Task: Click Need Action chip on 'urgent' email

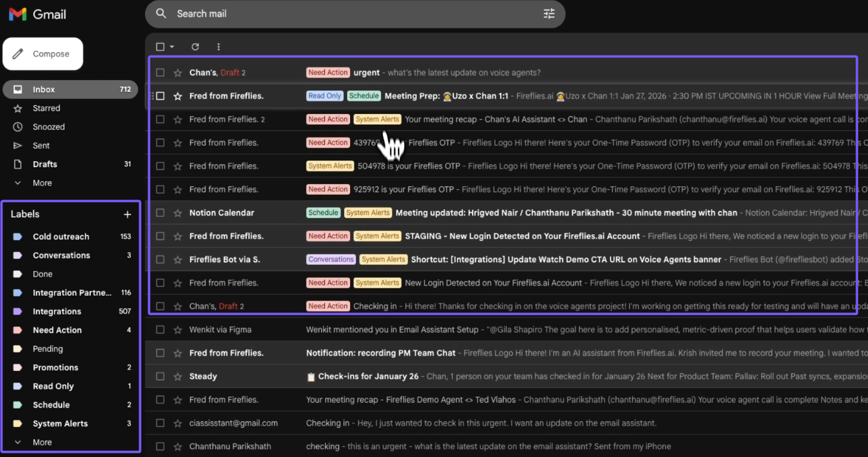Action: 328,72
